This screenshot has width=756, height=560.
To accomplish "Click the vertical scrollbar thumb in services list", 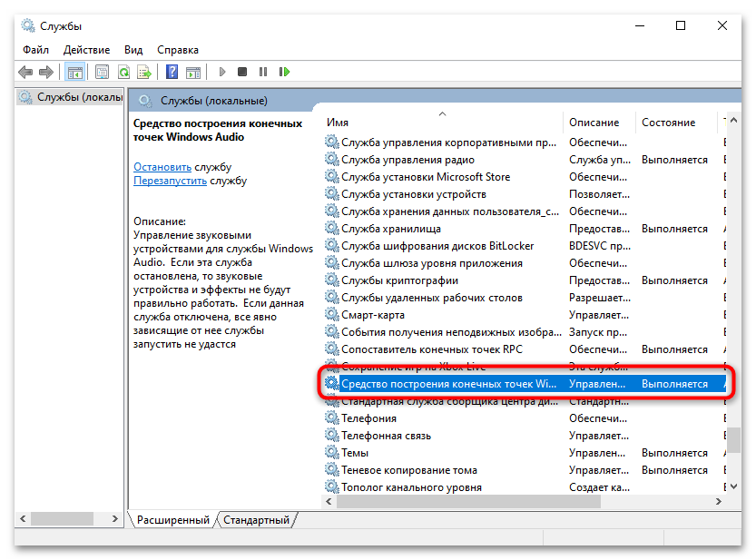I will pos(733,440).
